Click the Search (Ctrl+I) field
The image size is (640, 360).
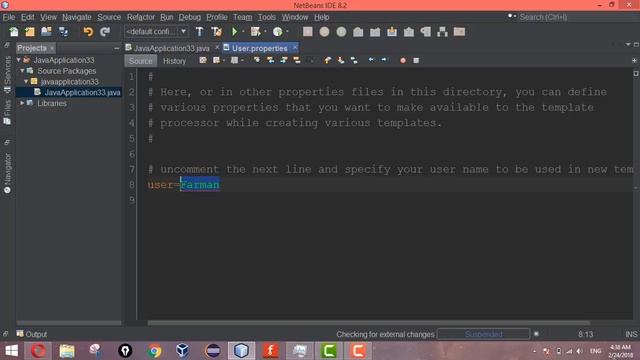571,17
